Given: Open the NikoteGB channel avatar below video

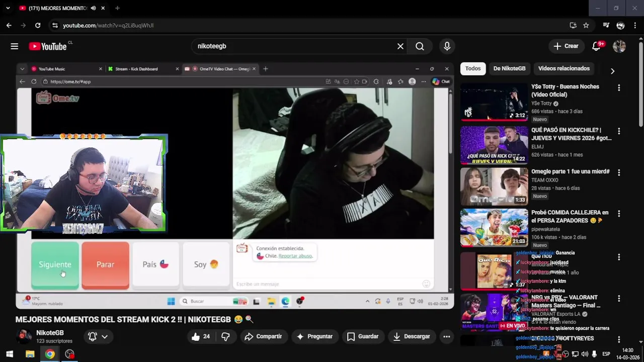Looking at the screenshot, I should tap(23, 336).
